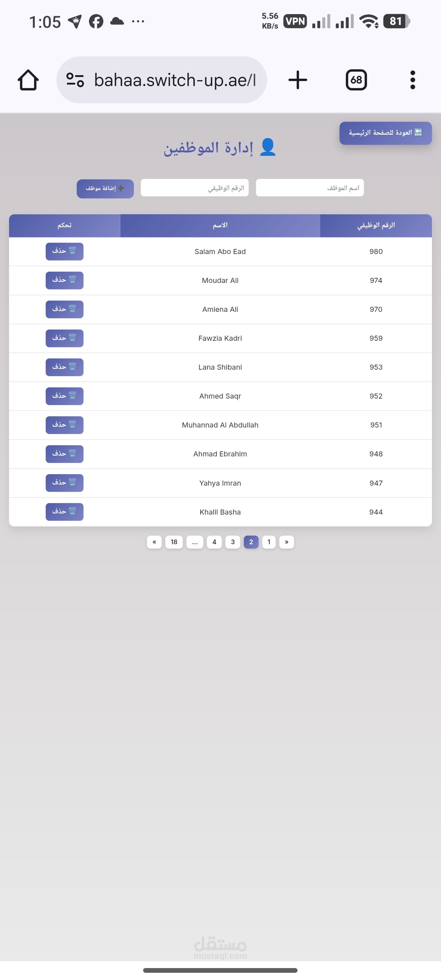Go to pagination page 1
This screenshot has width=441, height=980.
pyautogui.click(x=269, y=542)
